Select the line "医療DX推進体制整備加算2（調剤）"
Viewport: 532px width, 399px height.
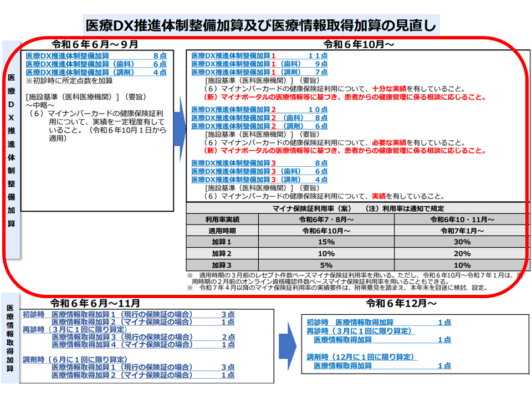[x=259, y=126]
